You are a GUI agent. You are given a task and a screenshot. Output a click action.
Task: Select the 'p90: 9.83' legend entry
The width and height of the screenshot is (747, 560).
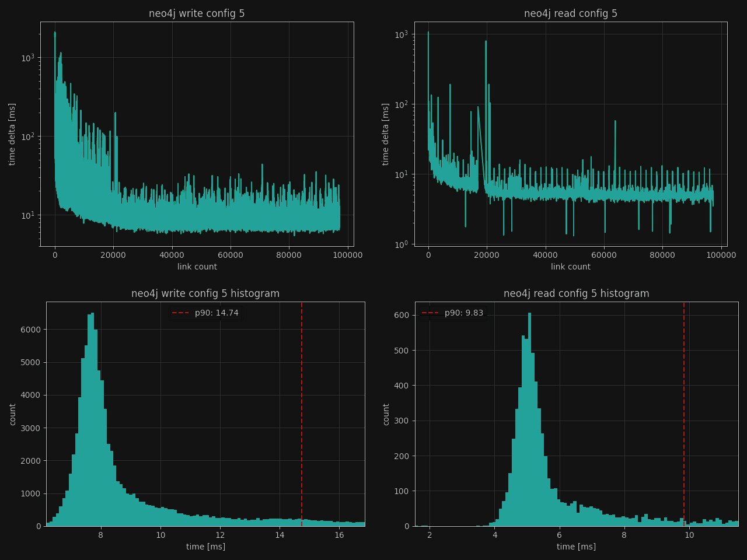(452, 313)
